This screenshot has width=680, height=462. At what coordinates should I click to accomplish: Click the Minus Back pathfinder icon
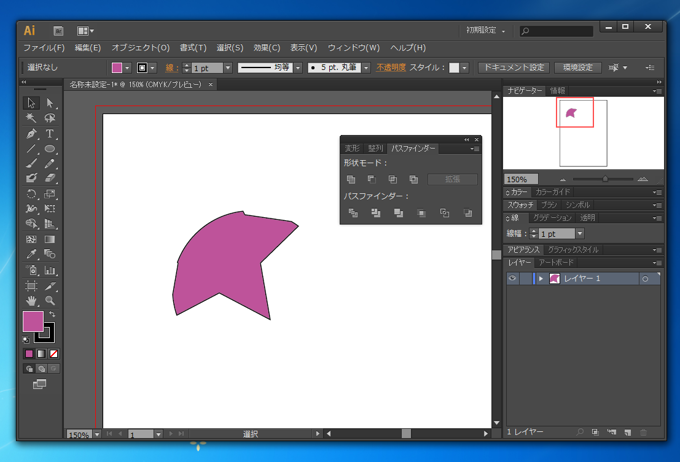(x=468, y=213)
